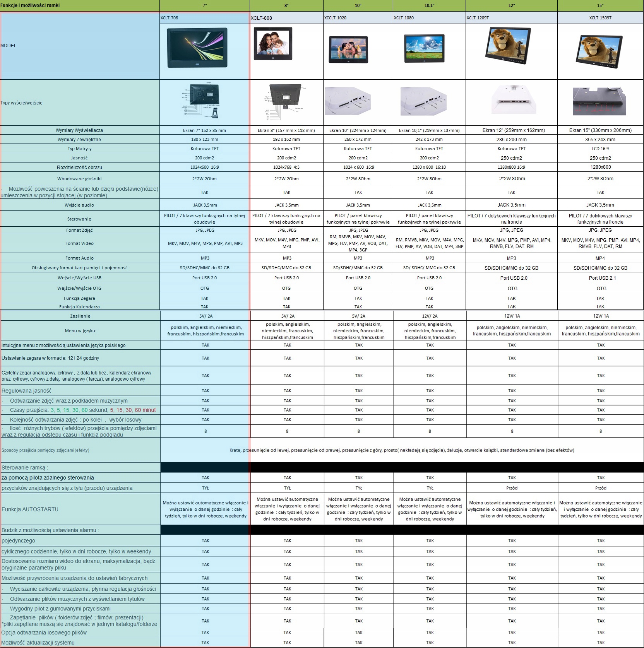Select the XCCLT-1020 frame product picture
644x648 pixels.
point(348,49)
